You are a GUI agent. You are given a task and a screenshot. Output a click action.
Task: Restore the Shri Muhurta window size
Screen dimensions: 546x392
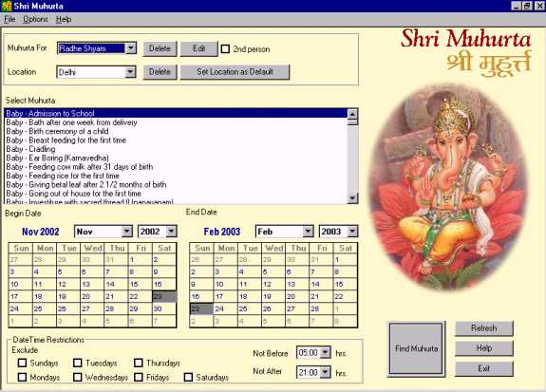[527, 6]
